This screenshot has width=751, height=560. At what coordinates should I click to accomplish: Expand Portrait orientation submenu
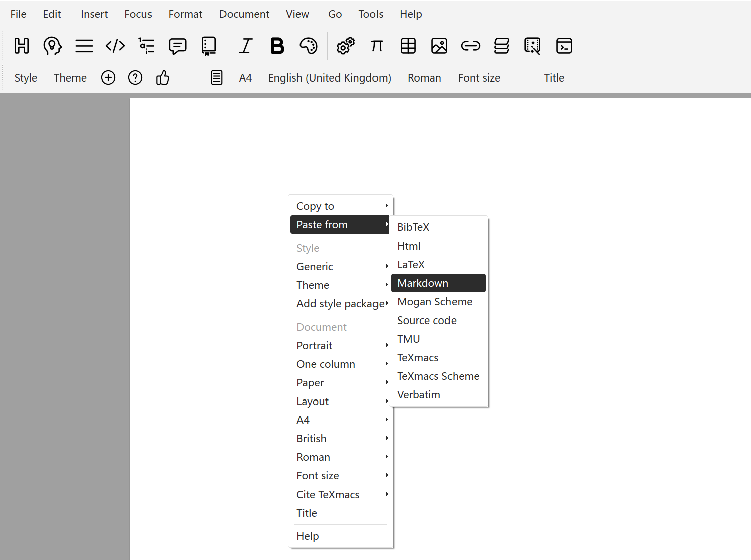[341, 345]
